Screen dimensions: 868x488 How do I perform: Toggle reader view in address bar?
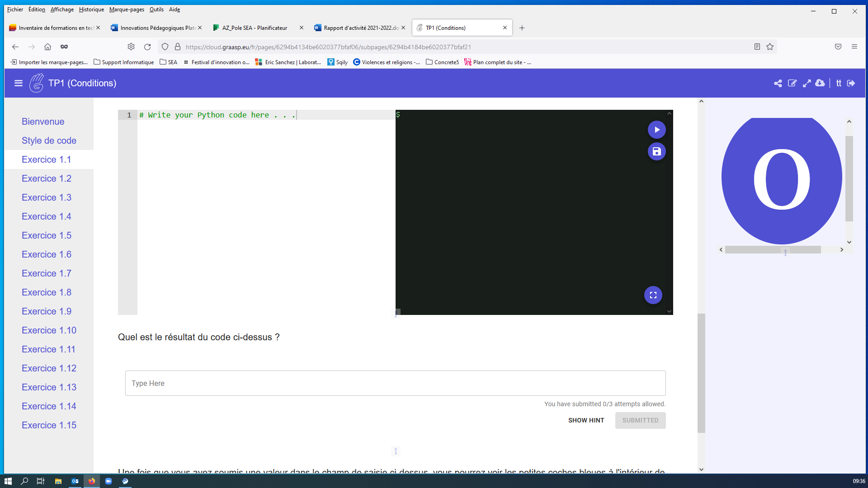(757, 47)
